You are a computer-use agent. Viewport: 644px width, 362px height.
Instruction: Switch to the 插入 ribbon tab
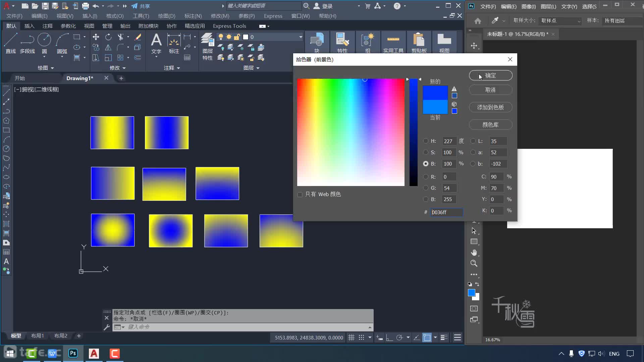tap(29, 26)
